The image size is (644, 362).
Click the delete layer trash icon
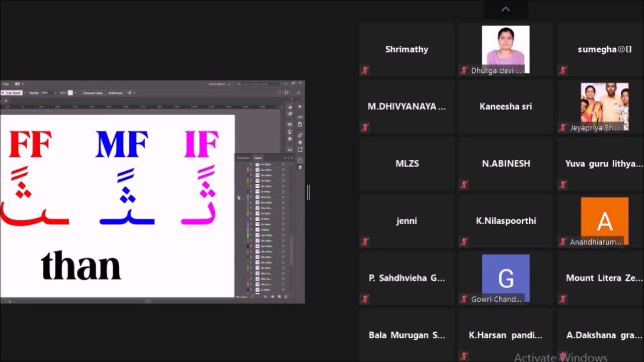point(286,297)
